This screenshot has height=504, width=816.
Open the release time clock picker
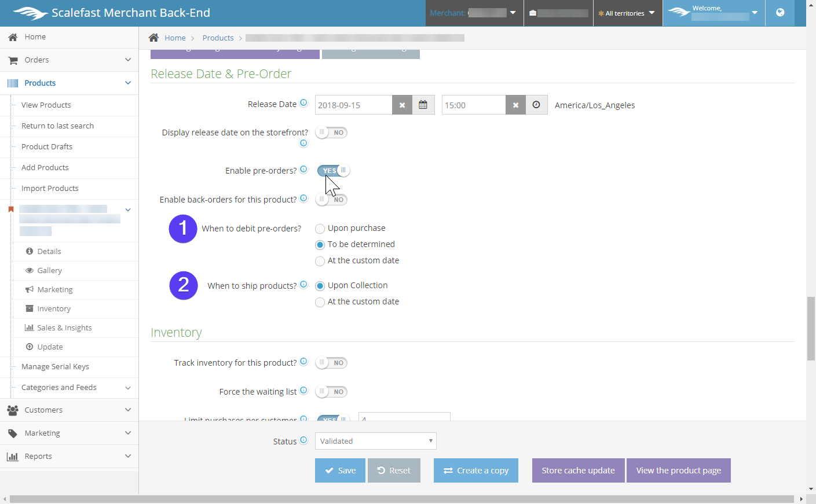536,105
